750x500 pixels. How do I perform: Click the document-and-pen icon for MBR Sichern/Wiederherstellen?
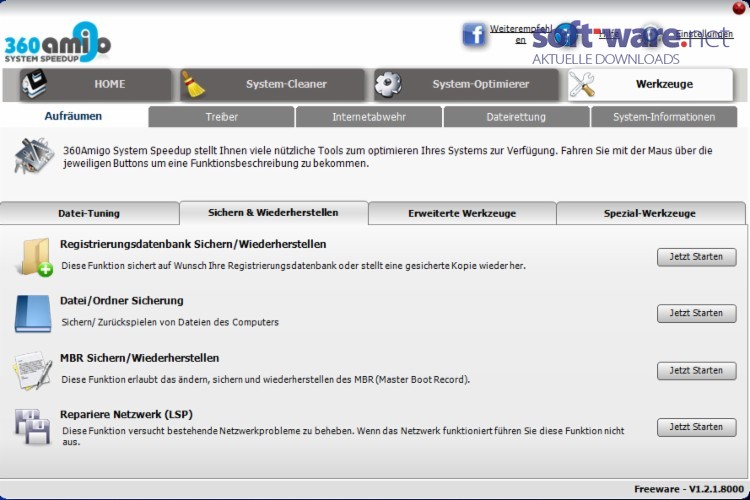point(33,370)
